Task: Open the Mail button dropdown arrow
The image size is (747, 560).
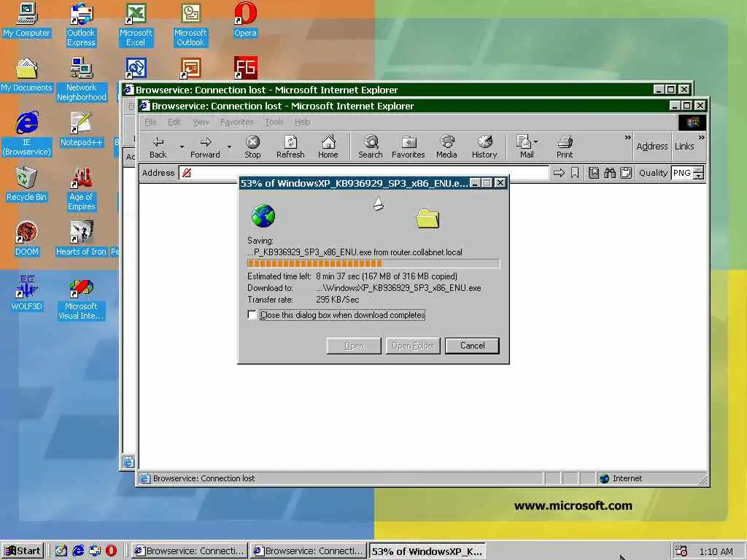Action: (x=536, y=142)
